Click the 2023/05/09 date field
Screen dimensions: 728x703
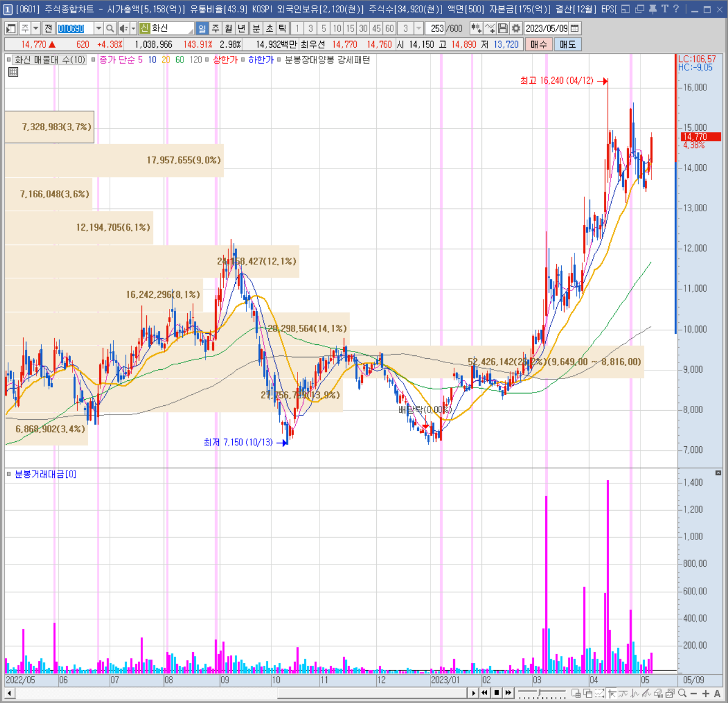pos(547,28)
